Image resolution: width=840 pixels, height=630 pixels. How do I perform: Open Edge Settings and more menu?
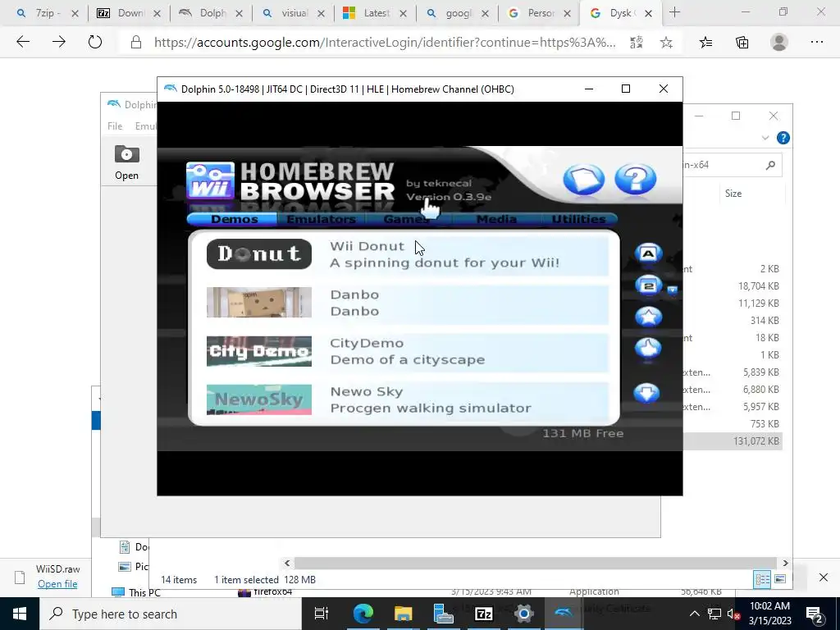(x=816, y=42)
